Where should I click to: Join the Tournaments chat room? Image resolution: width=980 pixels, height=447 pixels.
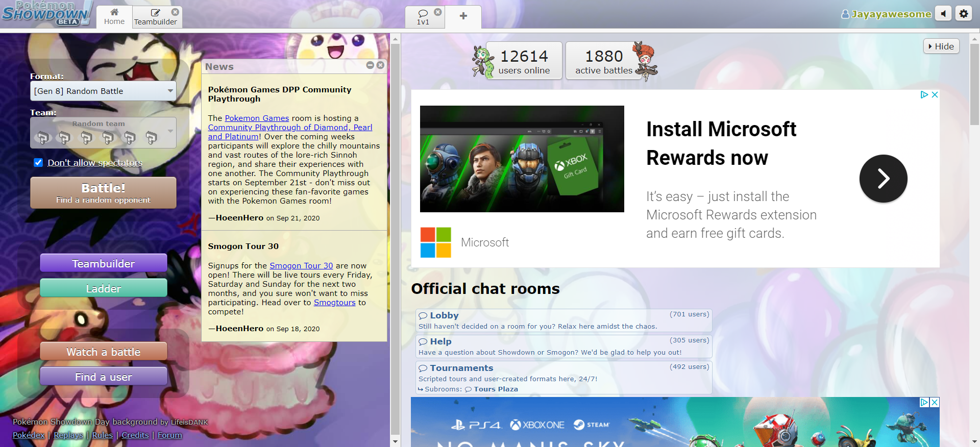(x=563, y=373)
